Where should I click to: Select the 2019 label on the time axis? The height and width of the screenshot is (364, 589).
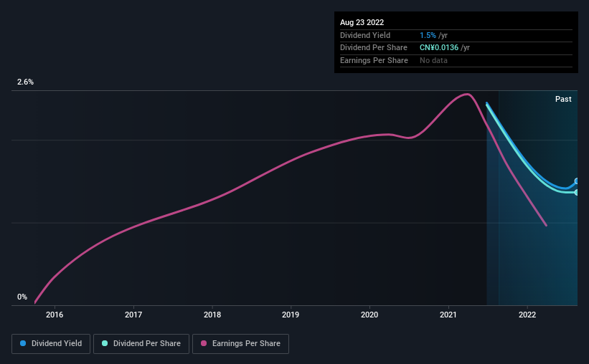coord(291,315)
